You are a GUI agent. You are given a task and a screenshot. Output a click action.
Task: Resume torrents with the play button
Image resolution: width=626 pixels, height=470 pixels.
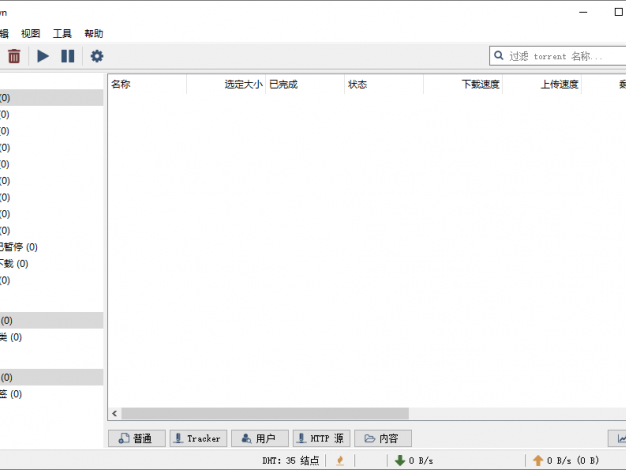click(x=43, y=56)
